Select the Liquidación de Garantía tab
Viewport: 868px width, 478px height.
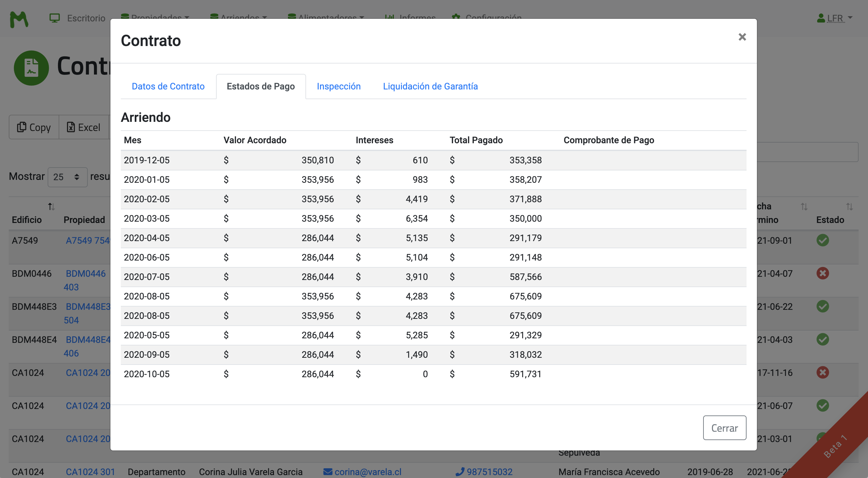coord(430,86)
